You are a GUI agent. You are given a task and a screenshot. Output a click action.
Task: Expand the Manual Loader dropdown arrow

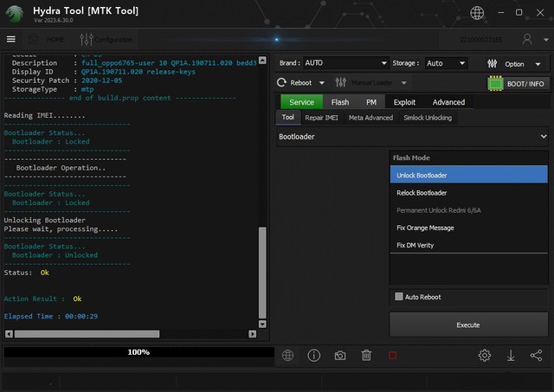coord(404,83)
